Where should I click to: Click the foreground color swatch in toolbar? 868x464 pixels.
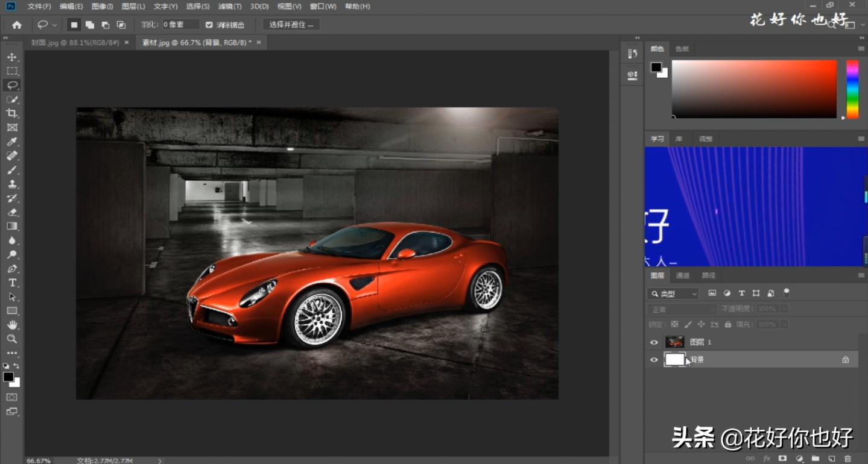(8, 377)
